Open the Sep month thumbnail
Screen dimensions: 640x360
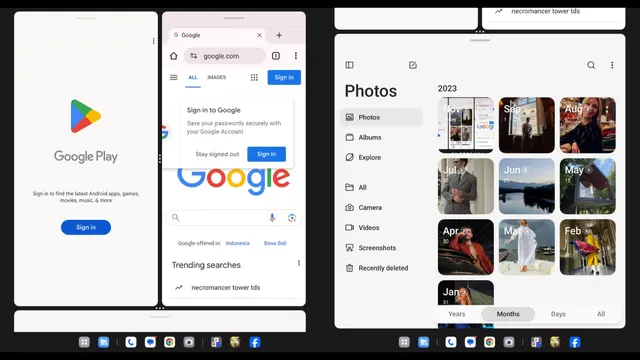[527, 125]
